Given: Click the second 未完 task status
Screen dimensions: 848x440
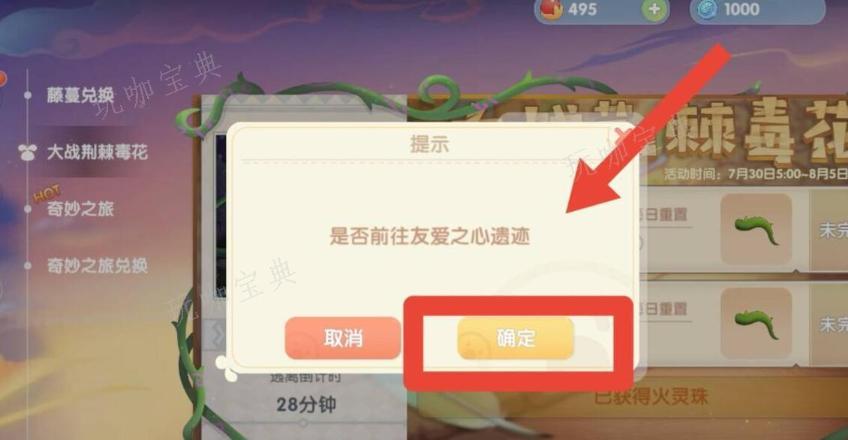Looking at the screenshot, I should 833,324.
